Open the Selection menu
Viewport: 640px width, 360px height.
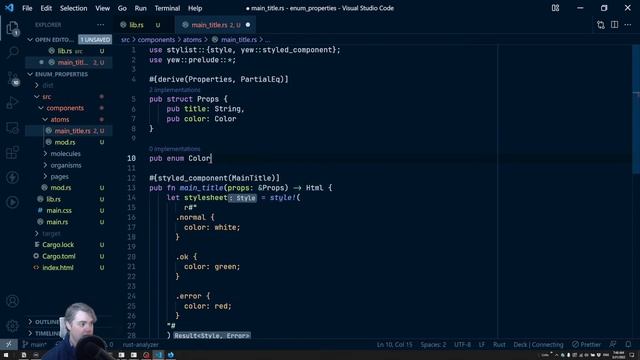tap(73, 8)
